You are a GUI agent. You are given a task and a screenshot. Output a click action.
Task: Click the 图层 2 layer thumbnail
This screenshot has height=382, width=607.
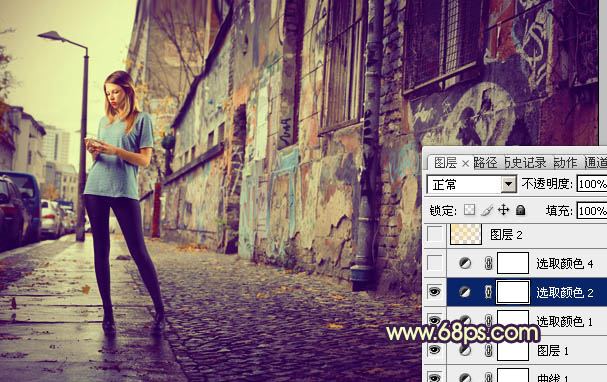(x=466, y=234)
